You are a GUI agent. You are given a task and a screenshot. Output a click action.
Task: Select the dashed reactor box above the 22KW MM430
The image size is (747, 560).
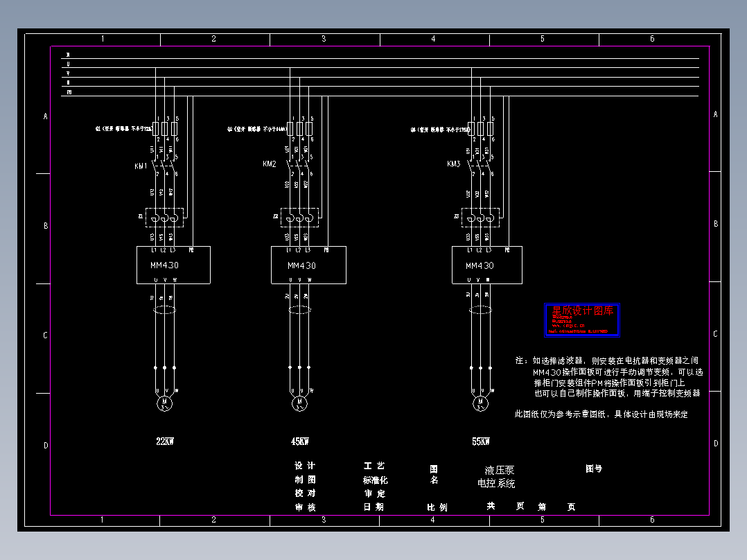[164, 218]
